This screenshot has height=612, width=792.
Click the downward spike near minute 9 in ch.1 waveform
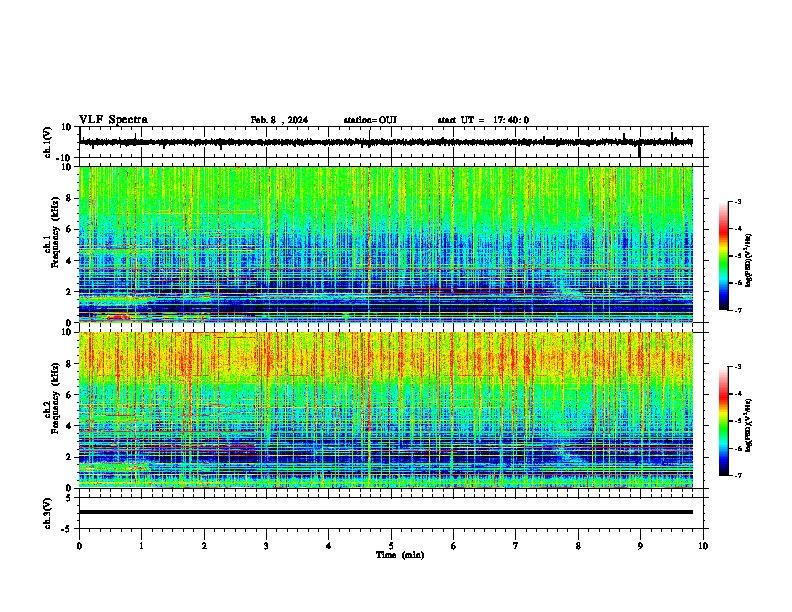(639, 151)
